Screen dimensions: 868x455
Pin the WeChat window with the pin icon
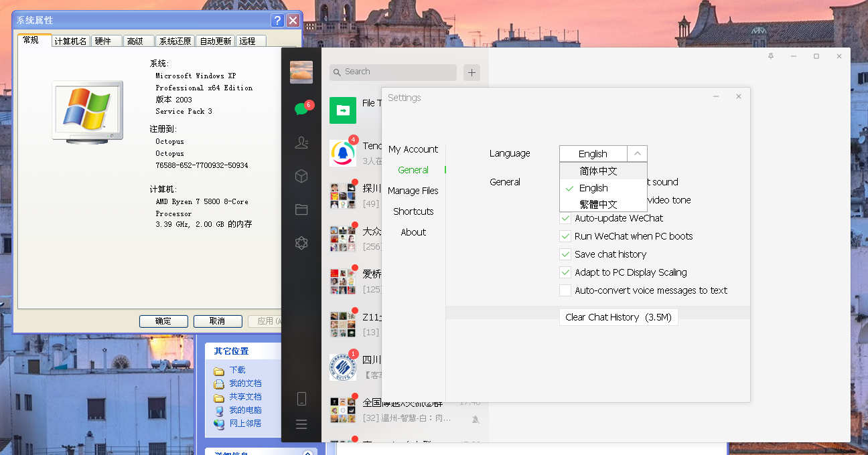(771, 56)
